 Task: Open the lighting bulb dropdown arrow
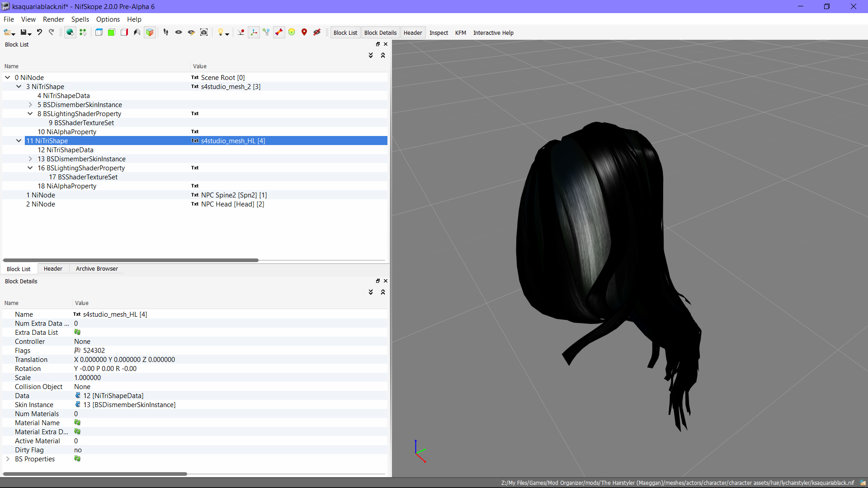[227, 34]
